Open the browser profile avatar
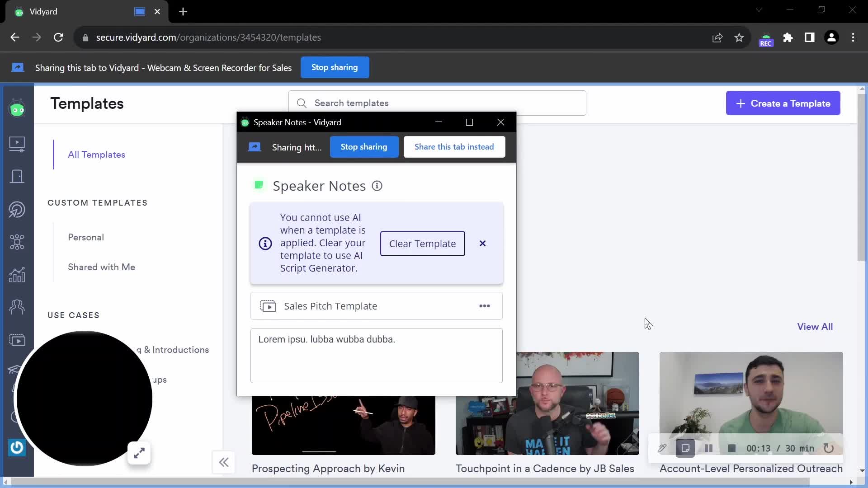 [831, 38]
